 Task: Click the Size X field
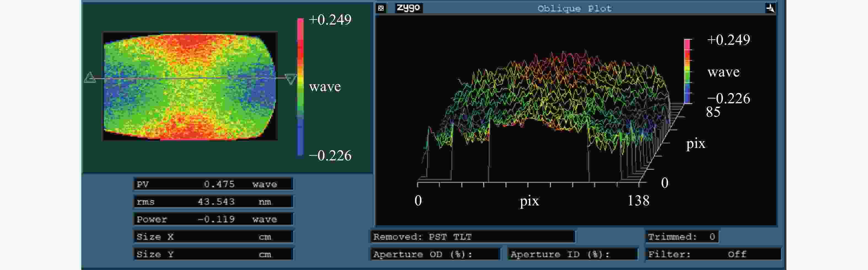pos(213,237)
